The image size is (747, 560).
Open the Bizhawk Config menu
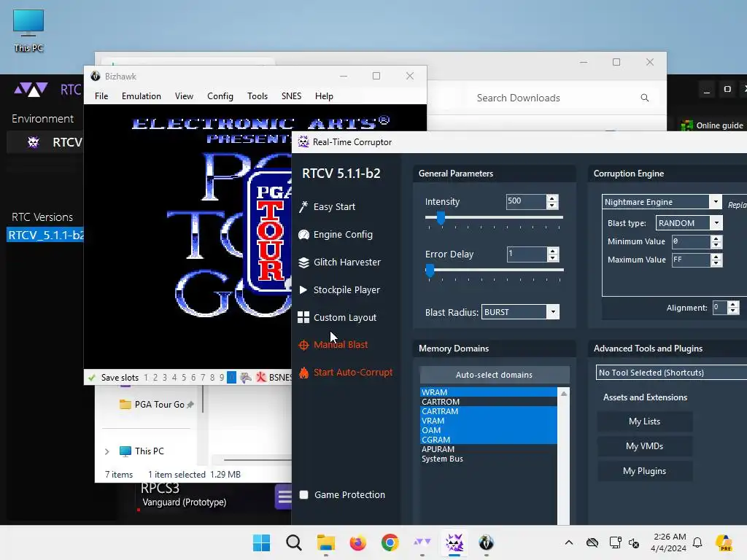tap(220, 96)
